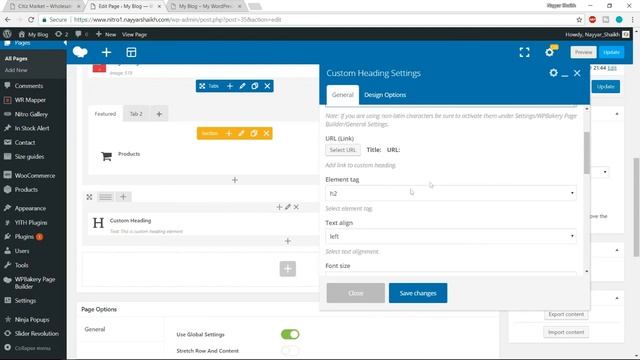
Task: Collapse sidebar panel above Export content
Action: coord(617,298)
